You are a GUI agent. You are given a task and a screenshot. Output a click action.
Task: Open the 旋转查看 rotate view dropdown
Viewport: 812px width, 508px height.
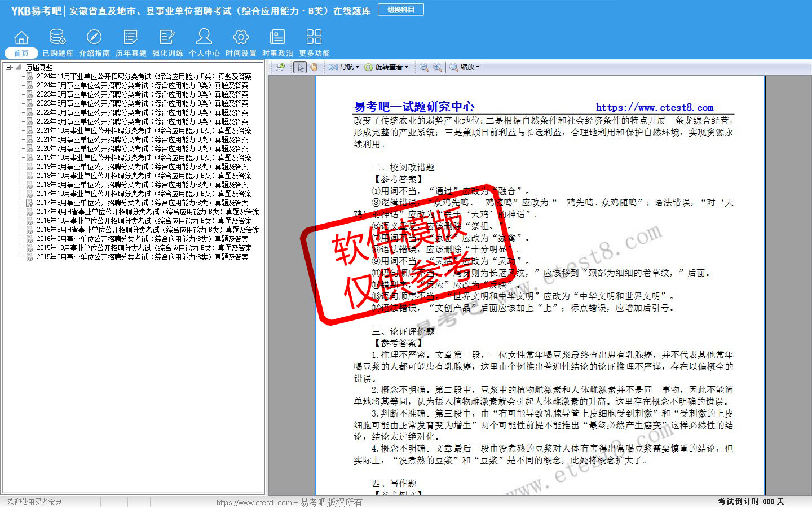point(386,67)
